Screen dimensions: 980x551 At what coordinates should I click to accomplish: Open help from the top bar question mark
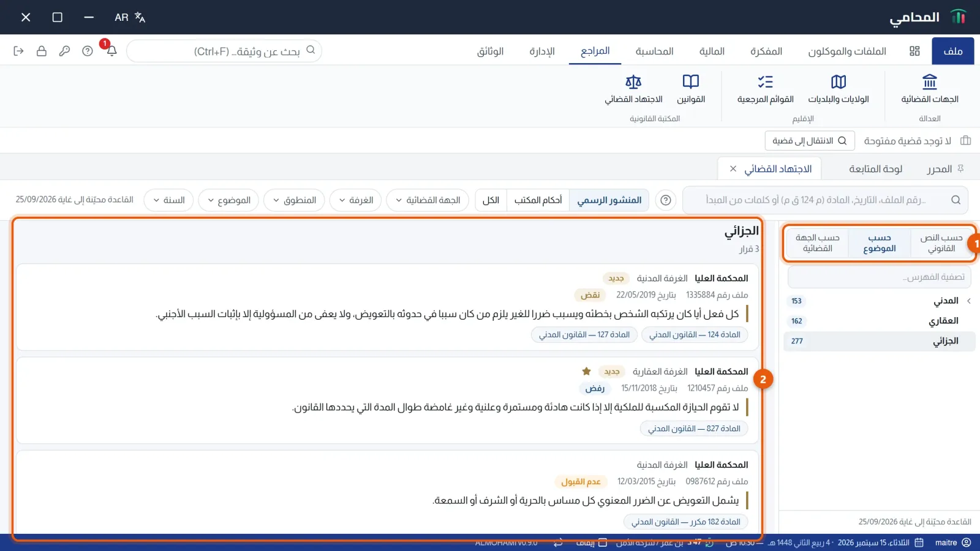88,51
